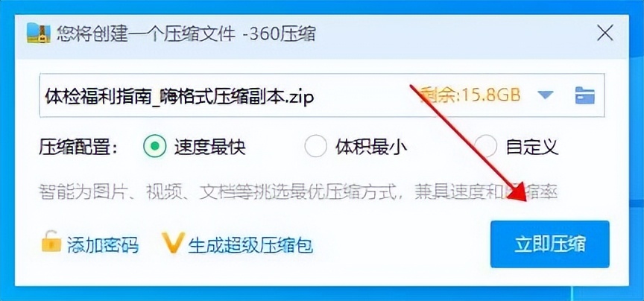
Task: Select the 速度最快 radio button
Action: tap(155, 146)
